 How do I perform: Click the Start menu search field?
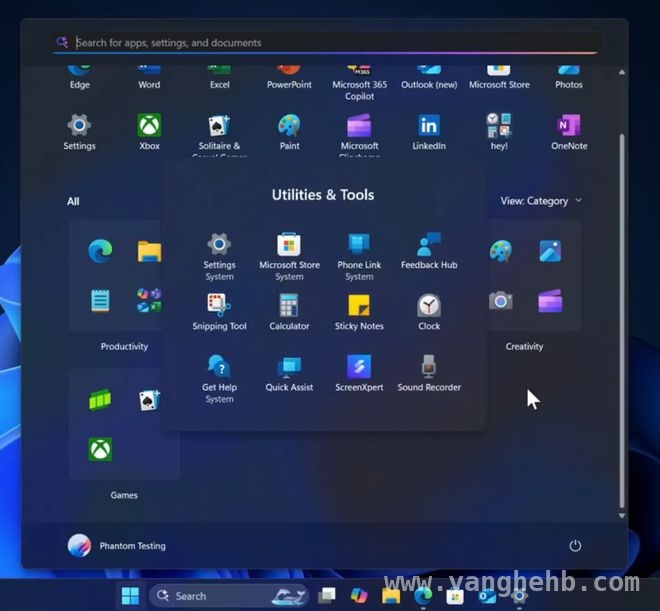pyautogui.click(x=326, y=43)
